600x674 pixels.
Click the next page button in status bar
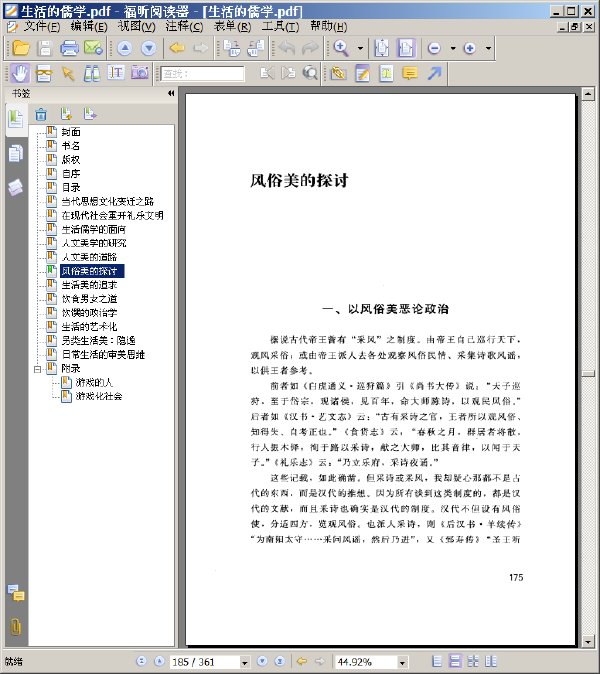262,661
